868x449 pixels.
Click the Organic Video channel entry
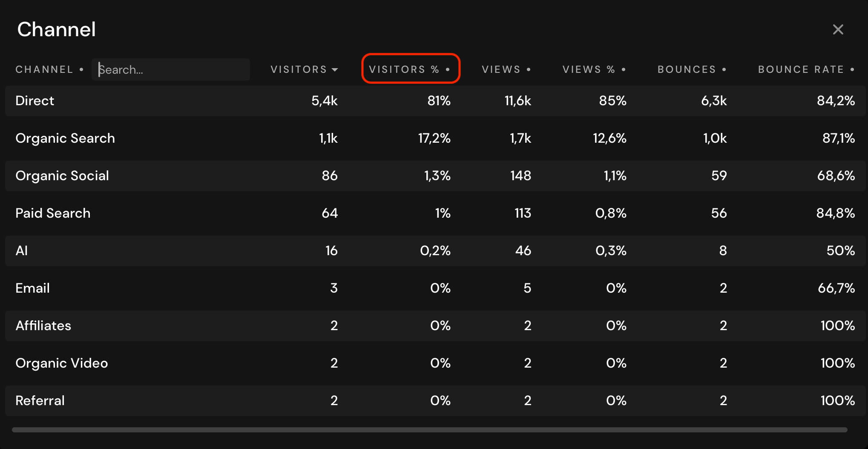click(x=62, y=363)
